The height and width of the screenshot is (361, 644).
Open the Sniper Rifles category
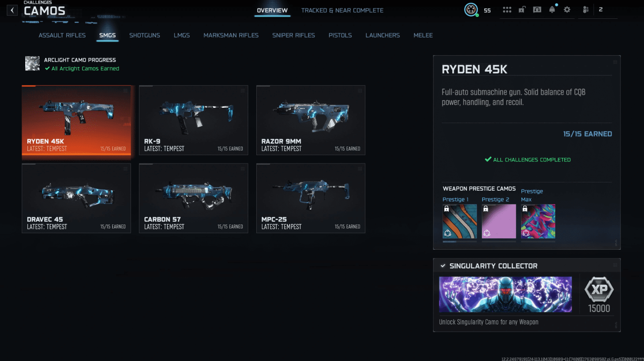pyautogui.click(x=294, y=35)
